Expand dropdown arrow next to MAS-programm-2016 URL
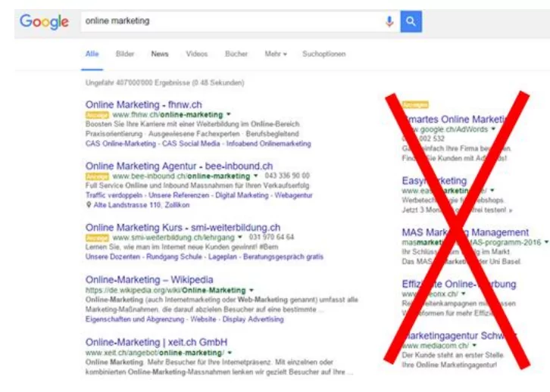 point(546,242)
